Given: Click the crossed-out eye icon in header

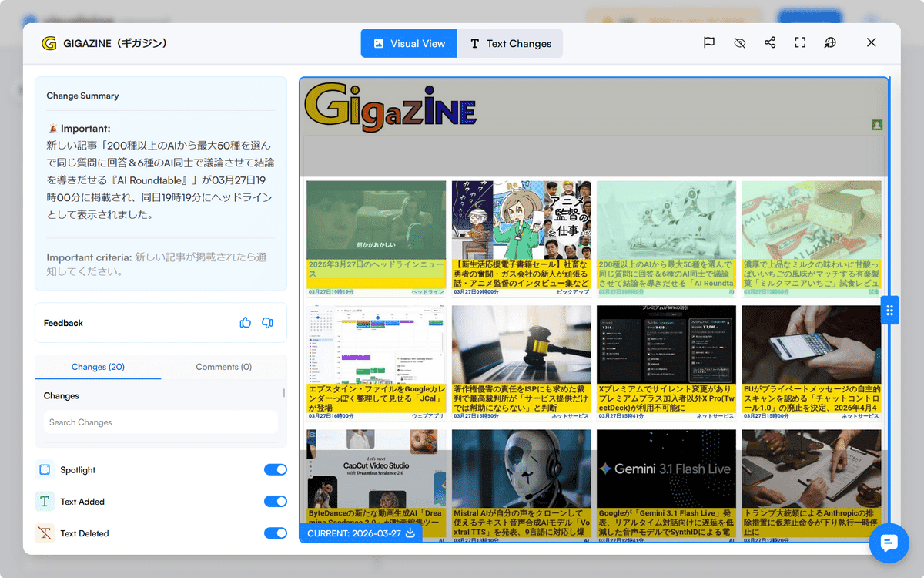Looking at the screenshot, I should tap(740, 43).
